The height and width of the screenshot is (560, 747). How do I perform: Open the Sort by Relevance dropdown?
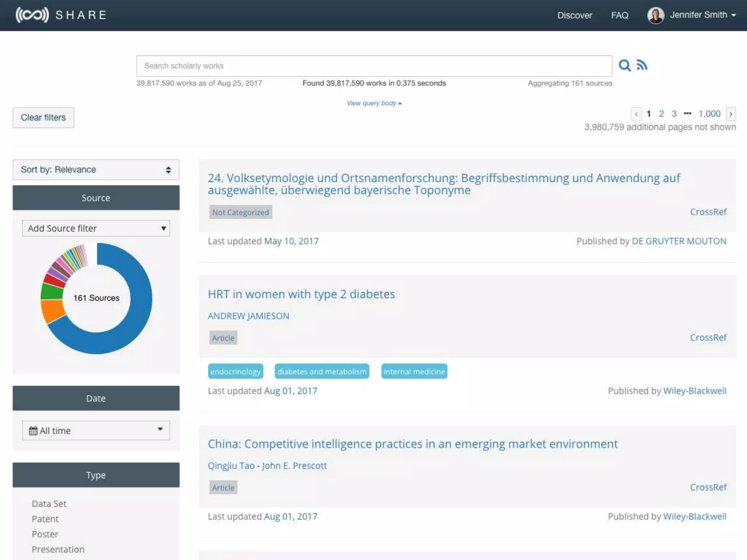pyautogui.click(x=96, y=170)
